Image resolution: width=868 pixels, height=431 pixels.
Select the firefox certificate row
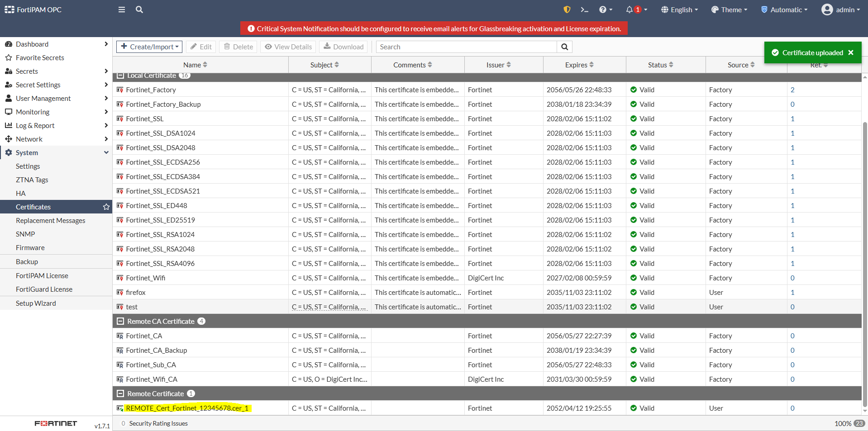tap(487, 292)
